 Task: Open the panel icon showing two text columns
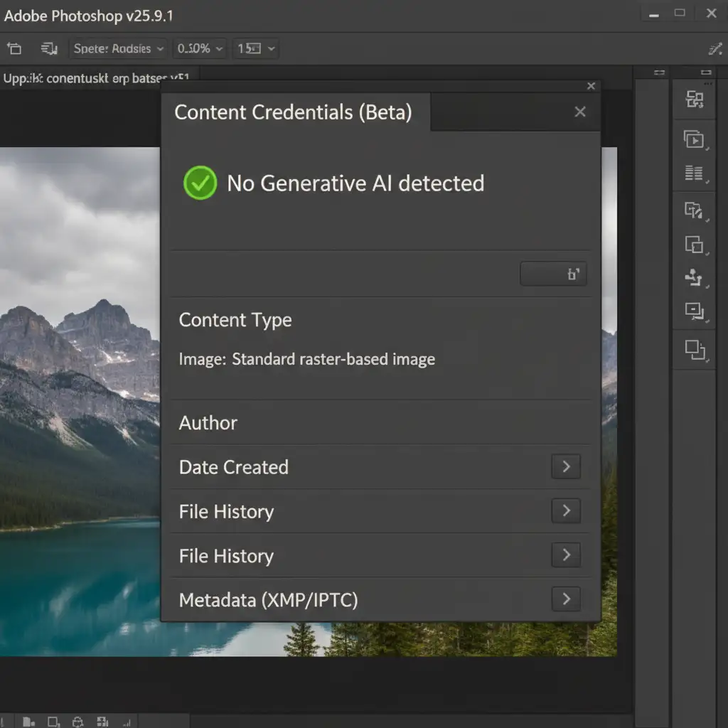[694, 173]
